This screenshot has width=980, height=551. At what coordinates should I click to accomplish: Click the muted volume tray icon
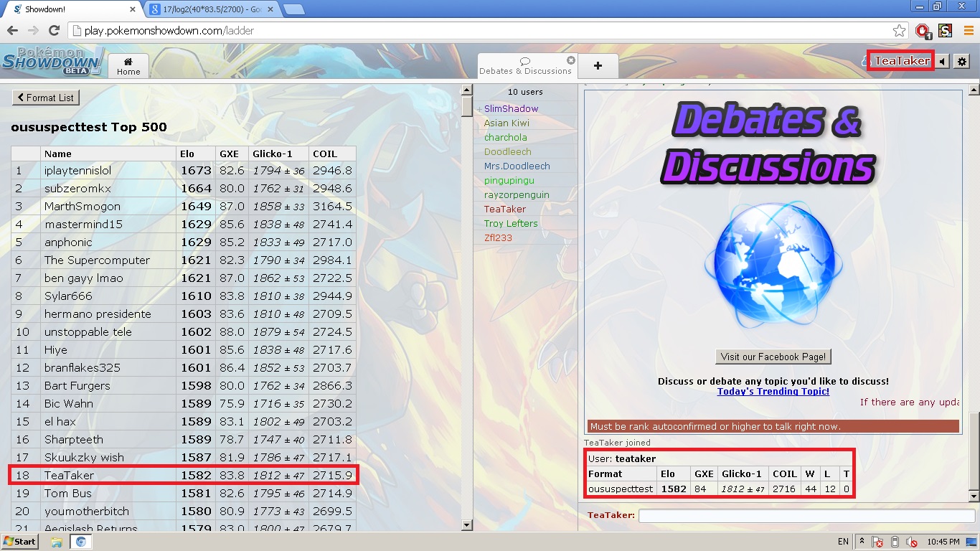click(911, 542)
